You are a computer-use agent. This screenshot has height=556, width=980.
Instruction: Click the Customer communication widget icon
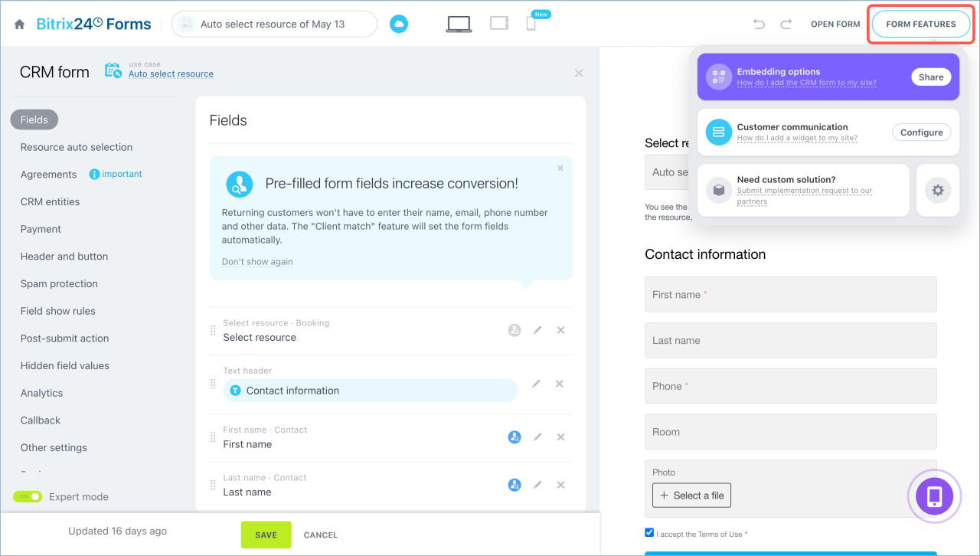[718, 132]
